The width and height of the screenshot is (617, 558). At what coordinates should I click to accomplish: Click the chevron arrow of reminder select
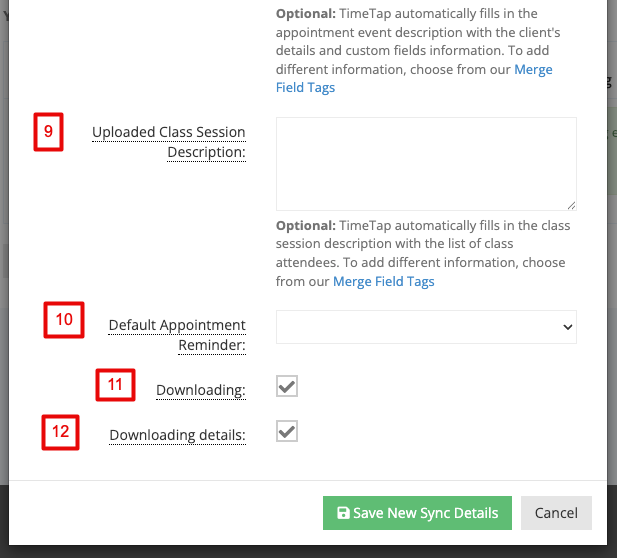tap(567, 327)
